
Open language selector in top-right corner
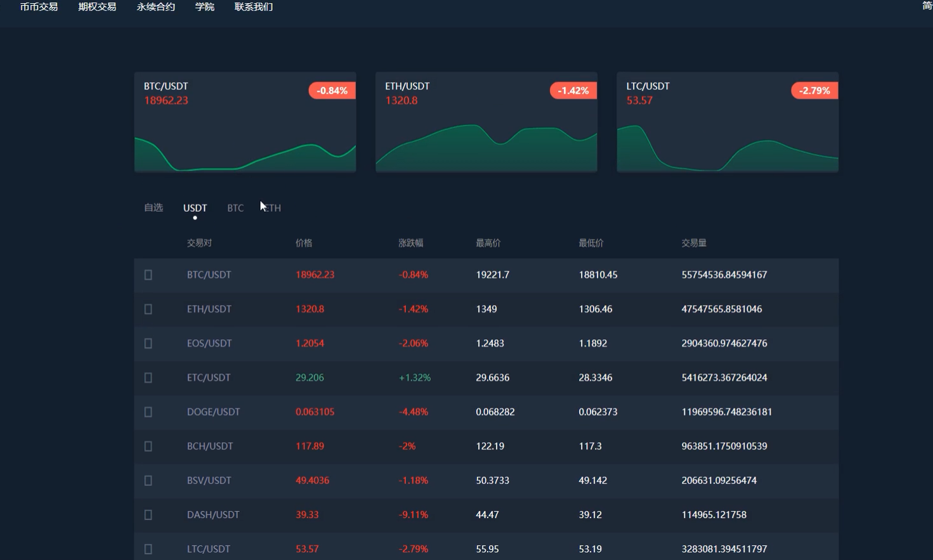(927, 6)
